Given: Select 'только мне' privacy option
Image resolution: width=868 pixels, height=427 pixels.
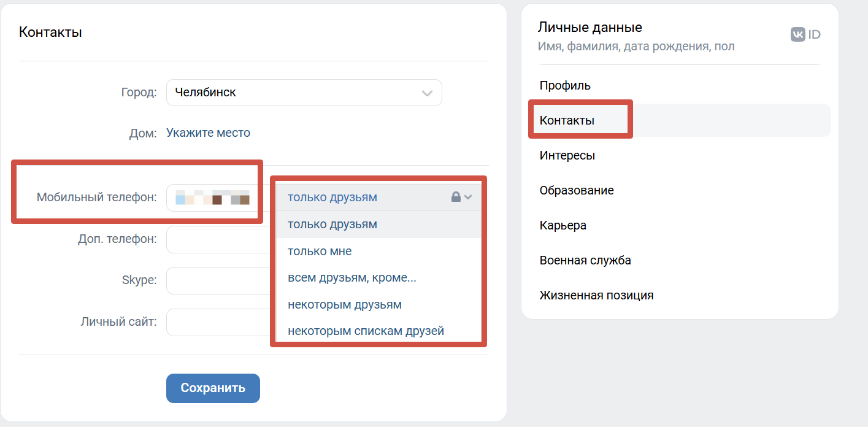Looking at the screenshot, I should coord(320,251).
